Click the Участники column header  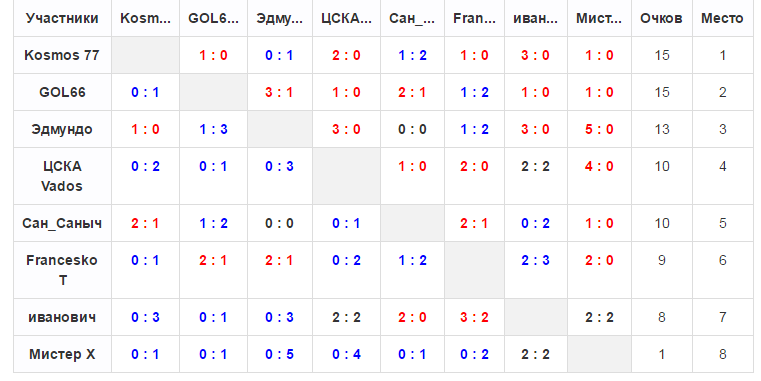[62, 18]
